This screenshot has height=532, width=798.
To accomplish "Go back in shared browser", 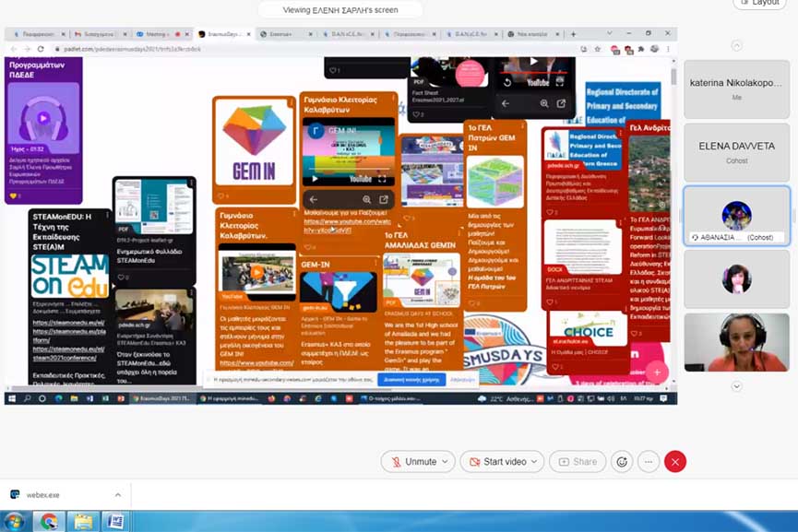I will [x=14, y=49].
